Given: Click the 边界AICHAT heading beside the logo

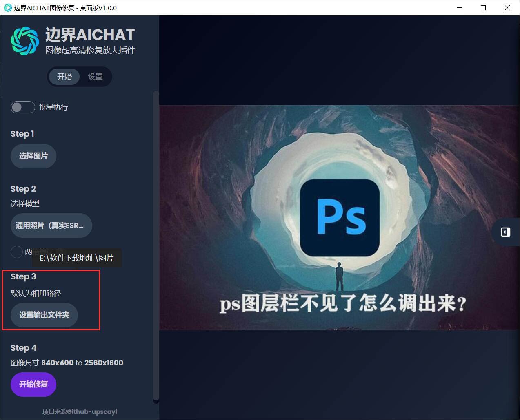Looking at the screenshot, I should click(90, 35).
